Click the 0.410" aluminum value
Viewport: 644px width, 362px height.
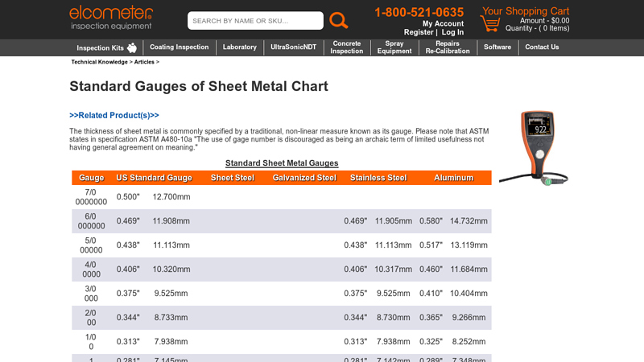[431, 294]
